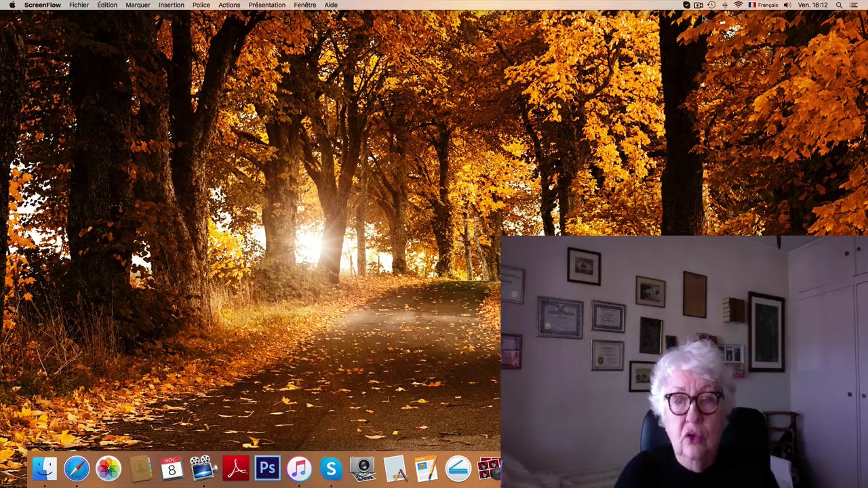The height and width of the screenshot is (488, 868).
Task: Open Calendar showing Nov 8
Action: pyautogui.click(x=172, y=468)
